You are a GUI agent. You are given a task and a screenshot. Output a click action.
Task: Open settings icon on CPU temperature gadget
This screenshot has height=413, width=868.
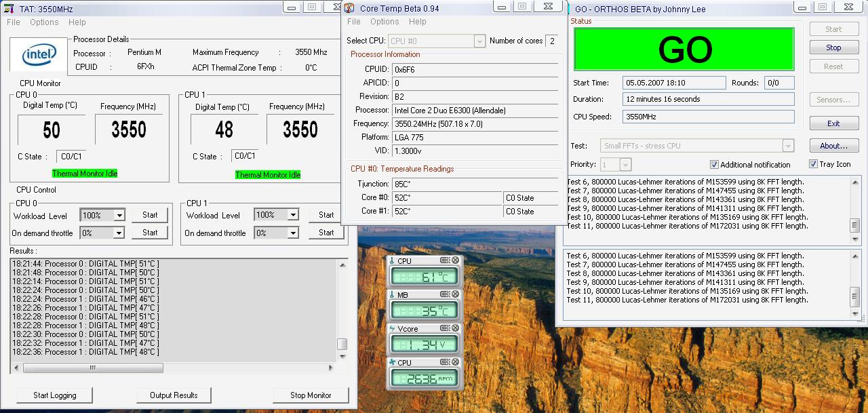coord(446,261)
